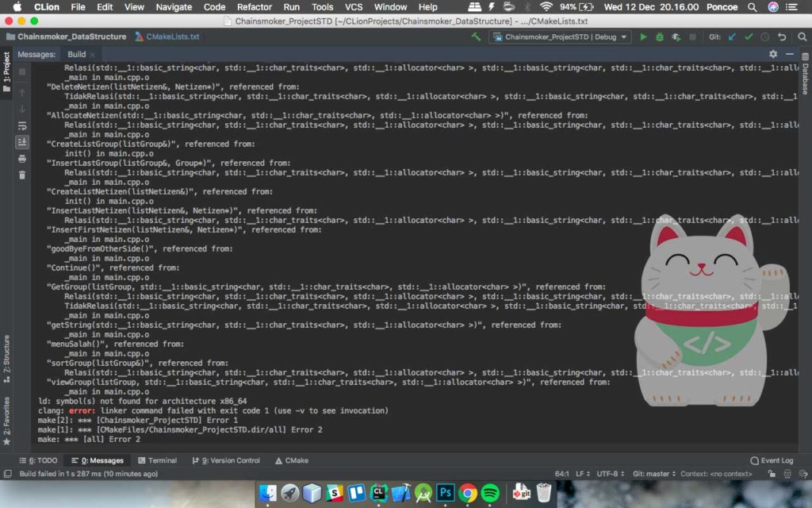The image size is (812, 508).
Task: Open the Event Log
Action: tap(772, 460)
